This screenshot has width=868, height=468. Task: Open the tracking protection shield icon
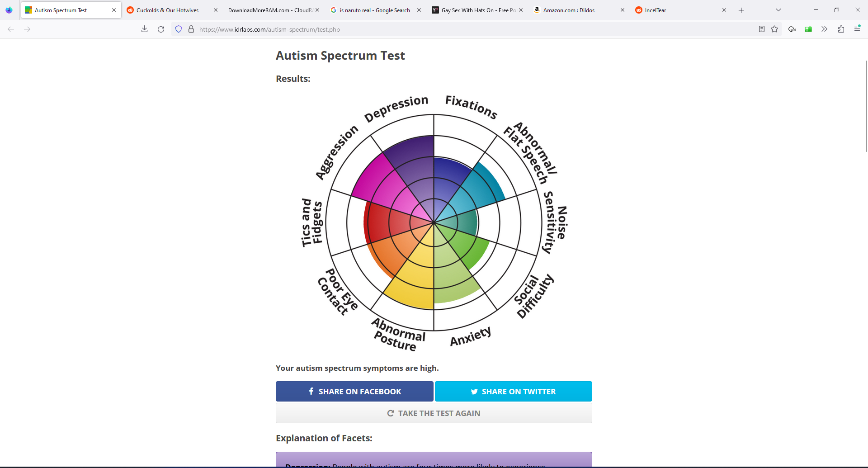[179, 29]
